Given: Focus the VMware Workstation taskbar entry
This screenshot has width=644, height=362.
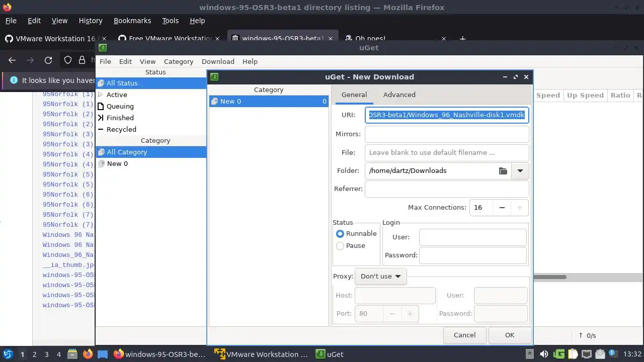Looking at the screenshot, I should [261, 354].
